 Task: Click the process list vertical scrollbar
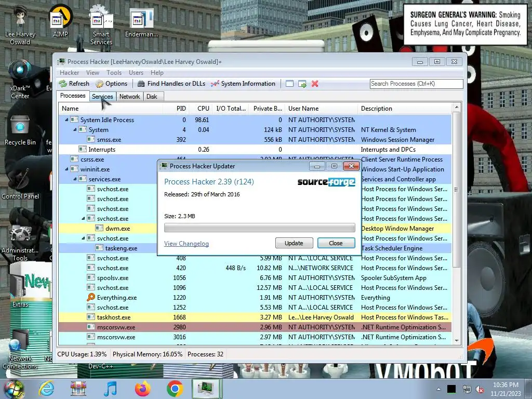coord(456,189)
